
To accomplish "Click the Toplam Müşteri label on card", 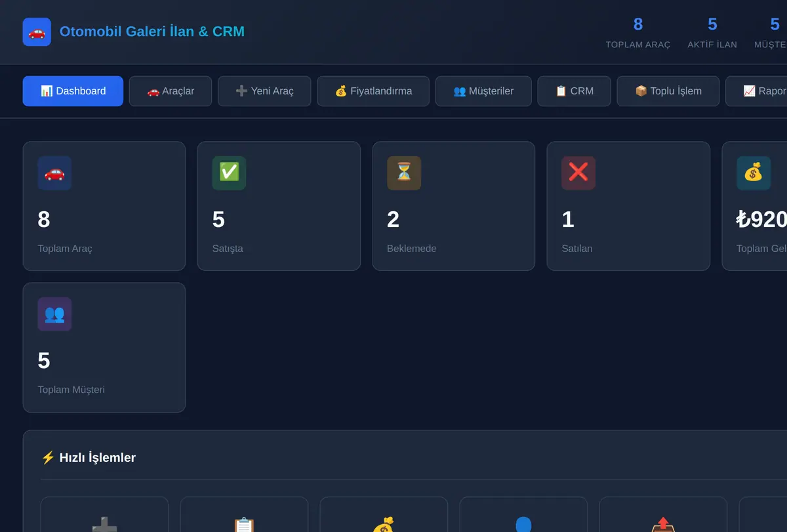I will click(x=71, y=390).
